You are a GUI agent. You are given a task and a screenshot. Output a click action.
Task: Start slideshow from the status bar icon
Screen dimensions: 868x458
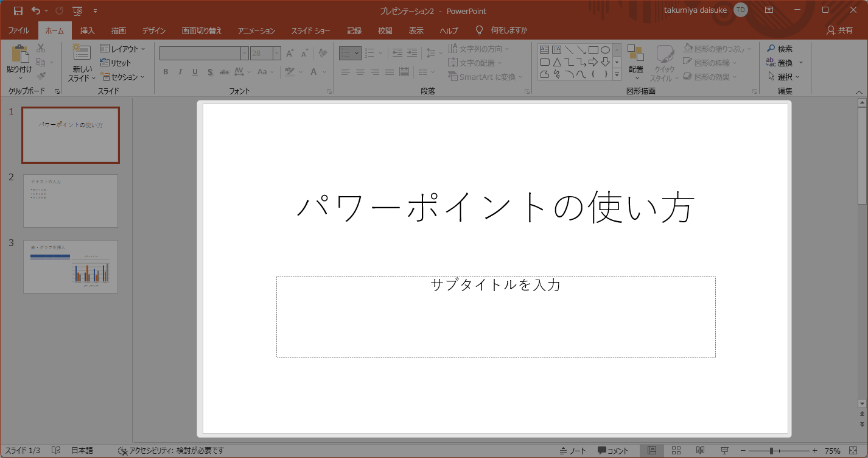pyautogui.click(x=724, y=451)
